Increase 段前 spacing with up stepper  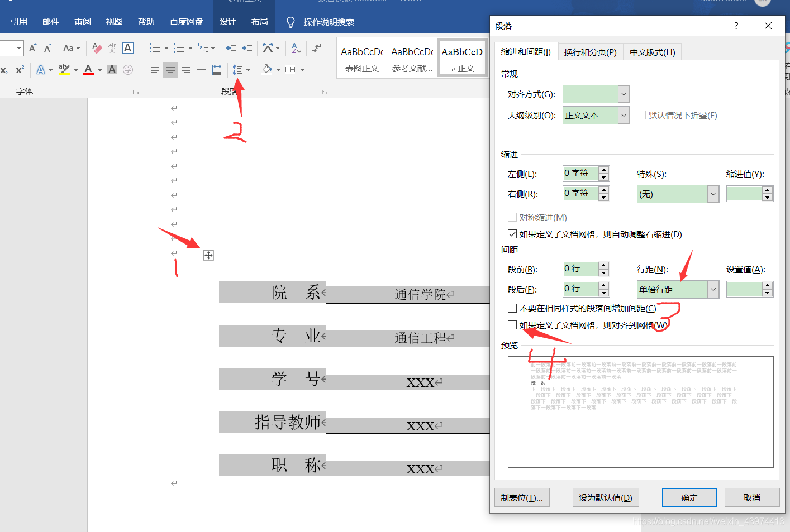(603, 265)
